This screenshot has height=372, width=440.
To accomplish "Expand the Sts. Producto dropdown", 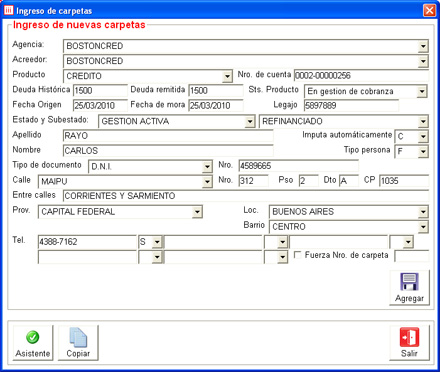I will click(422, 91).
